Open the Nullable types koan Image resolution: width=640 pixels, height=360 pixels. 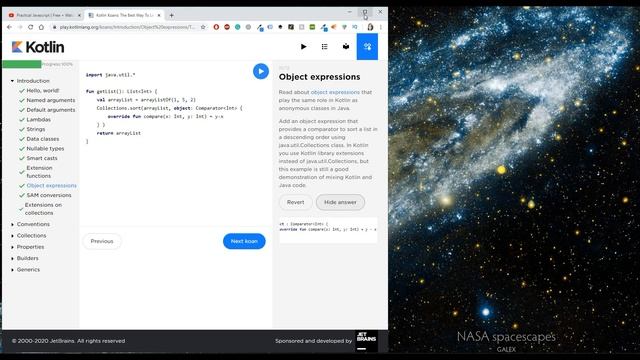pyautogui.click(x=45, y=149)
